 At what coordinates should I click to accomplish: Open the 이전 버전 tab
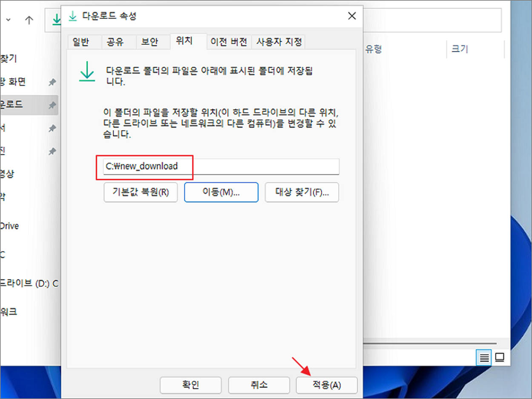click(229, 42)
